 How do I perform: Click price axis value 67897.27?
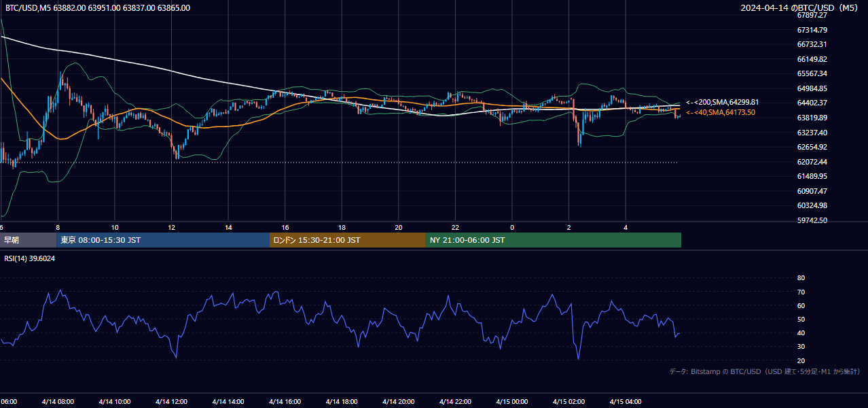point(812,15)
